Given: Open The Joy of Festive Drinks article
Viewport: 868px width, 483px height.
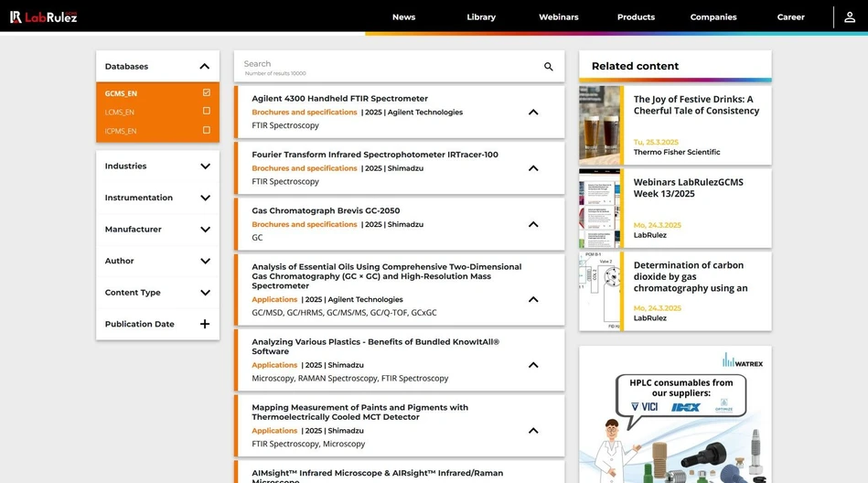Looking at the screenshot, I should 696,104.
